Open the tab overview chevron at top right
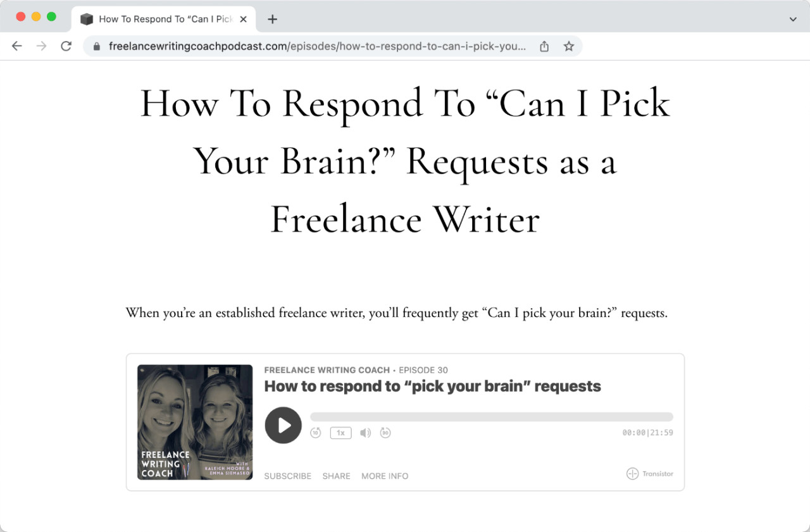Viewport: 810px width, 532px height. (792, 18)
